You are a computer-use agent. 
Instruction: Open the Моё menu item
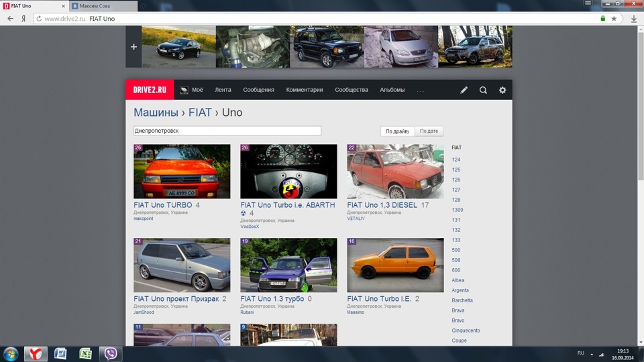[197, 89]
